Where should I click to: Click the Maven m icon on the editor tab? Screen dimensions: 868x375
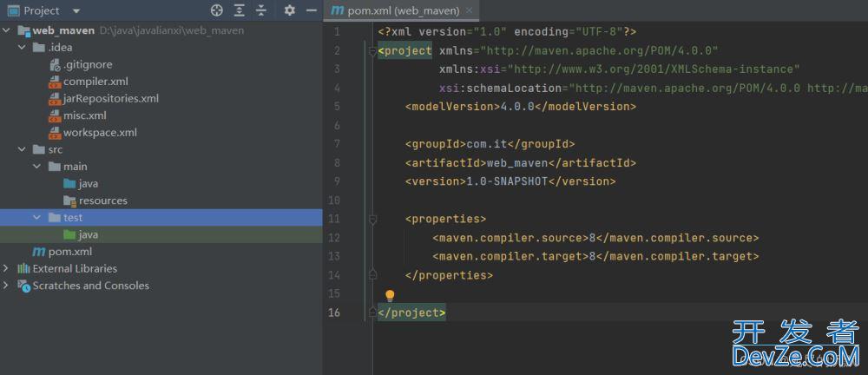(x=337, y=11)
